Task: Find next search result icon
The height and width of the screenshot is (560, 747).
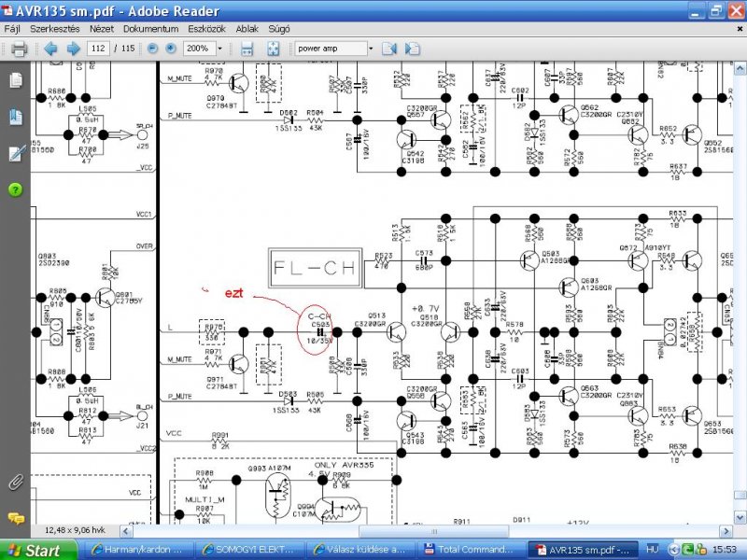Action: (x=412, y=49)
